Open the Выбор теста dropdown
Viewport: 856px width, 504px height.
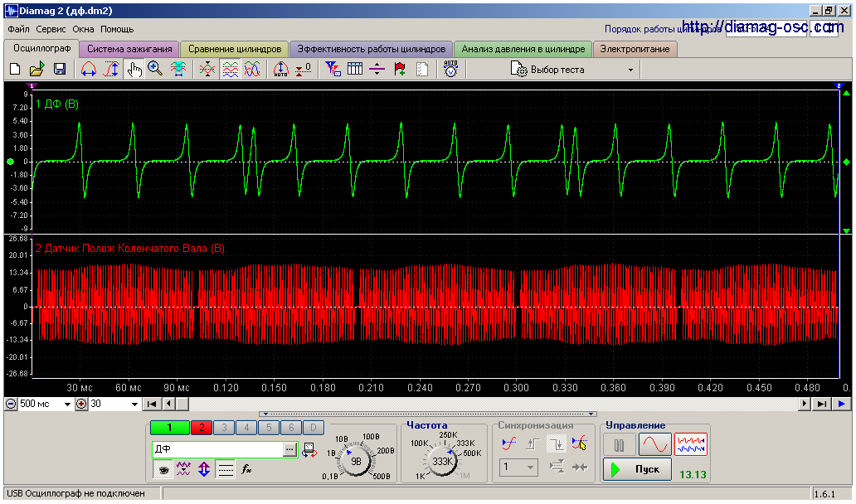(572, 70)
